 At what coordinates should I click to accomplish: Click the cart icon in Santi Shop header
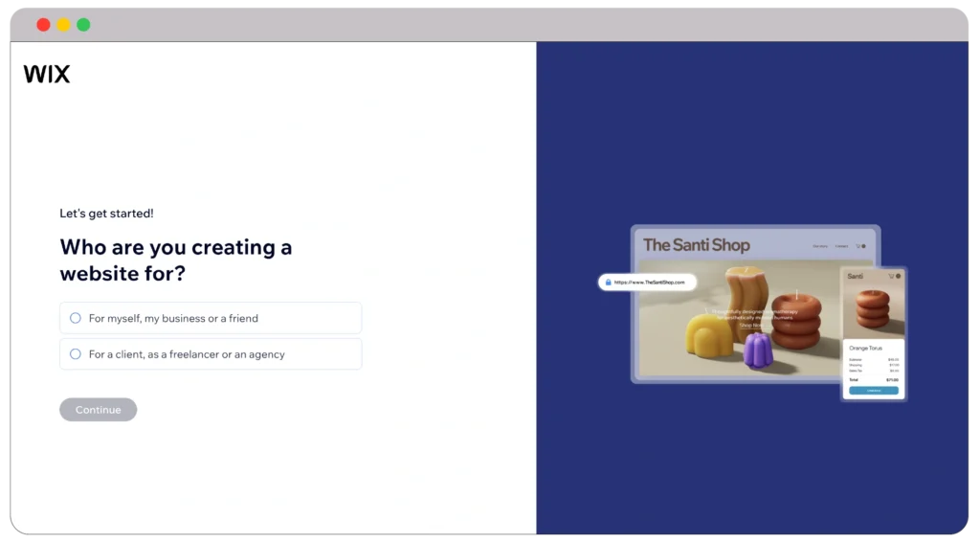pyautogui.click(x=857, y=246)
